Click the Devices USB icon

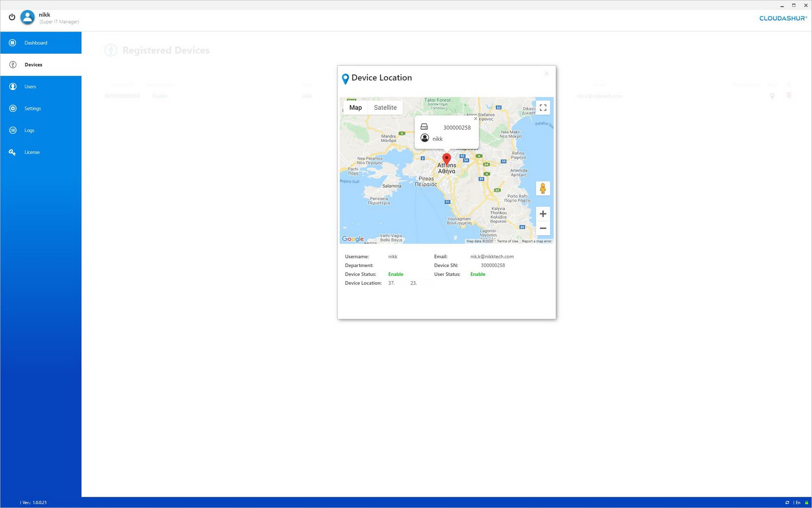point(13,64)
